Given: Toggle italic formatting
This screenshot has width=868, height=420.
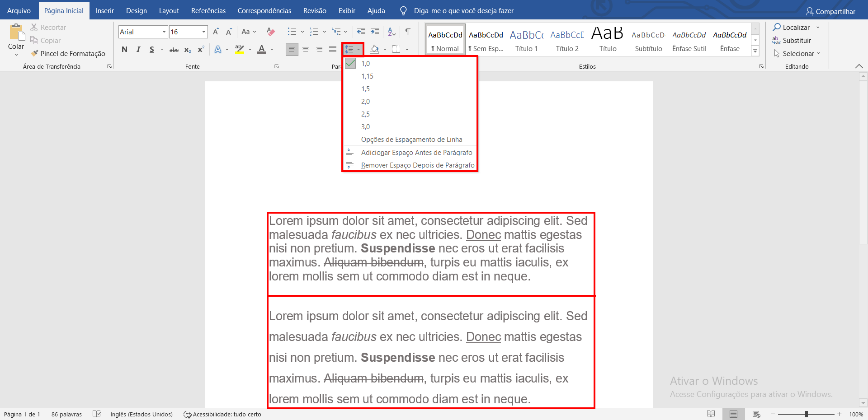Looking at the screenshot, I should (138, 50).
